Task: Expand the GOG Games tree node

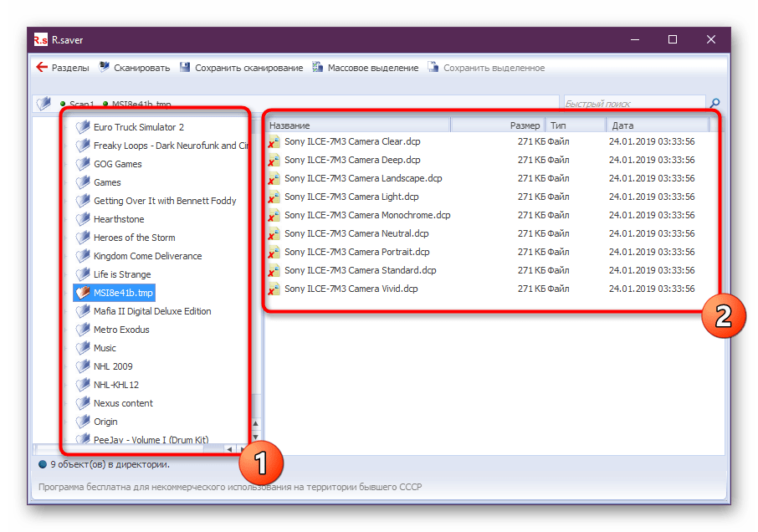Action: click(x=66, y=165)
